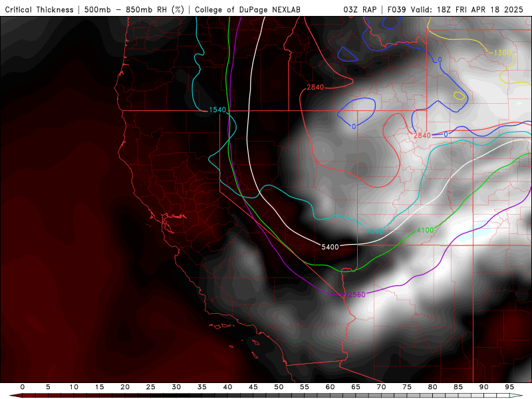Select the green 4100 contour label
This screenshot has height=399, width=532.
pos(425,230)
